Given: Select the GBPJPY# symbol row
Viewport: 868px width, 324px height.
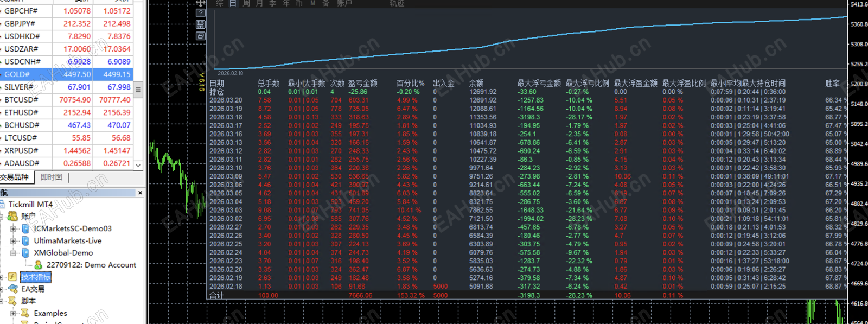Looking at the screenshot, I should pos(66,23).
